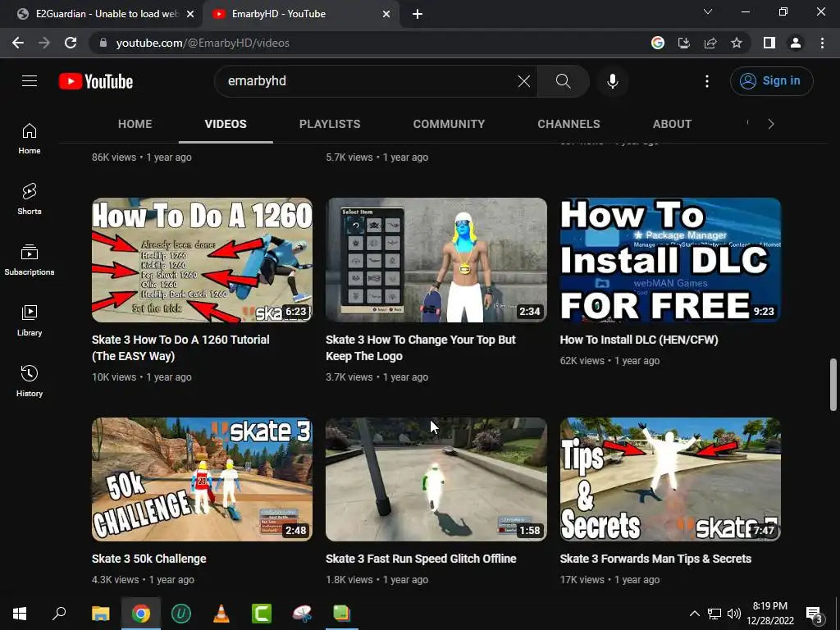Click the Fast Run Speed Glitch 1:58 thumbnail

pos(436,479)
